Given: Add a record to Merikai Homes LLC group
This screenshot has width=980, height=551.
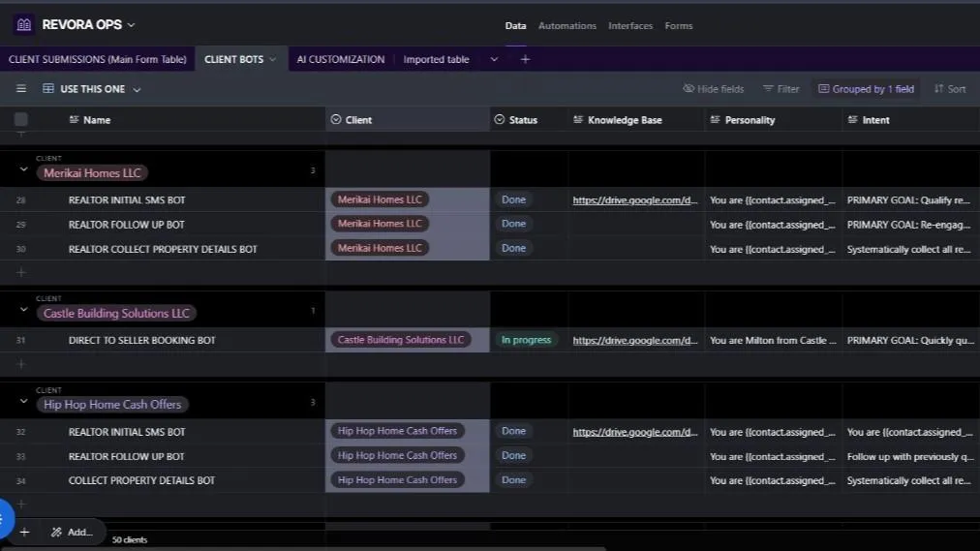Looking at the screenshot, I should click(x=20, y=272).
